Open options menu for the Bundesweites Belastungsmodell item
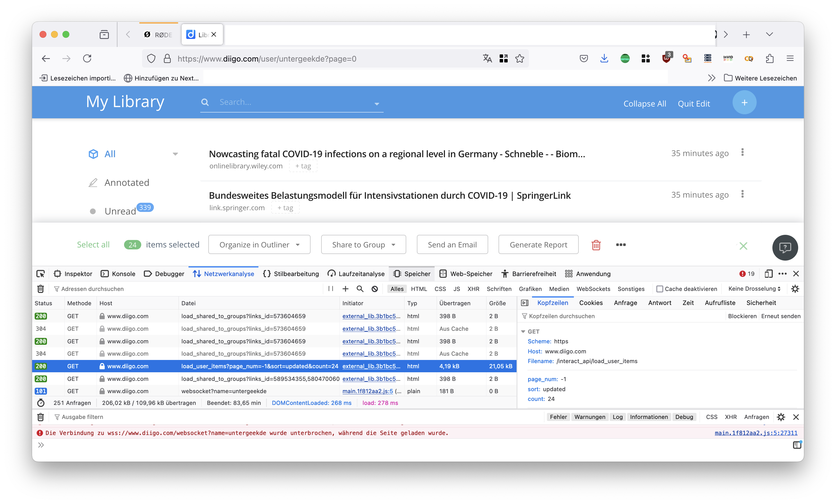The height and width of the screenshot is (504, 836). click(x=742, y=194)
